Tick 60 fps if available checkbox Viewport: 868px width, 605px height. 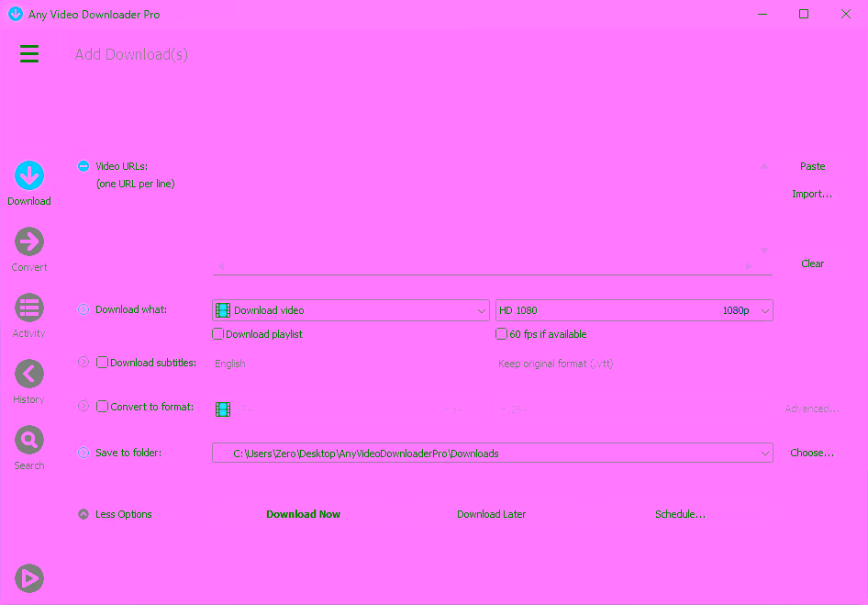(x=502, y=333)
